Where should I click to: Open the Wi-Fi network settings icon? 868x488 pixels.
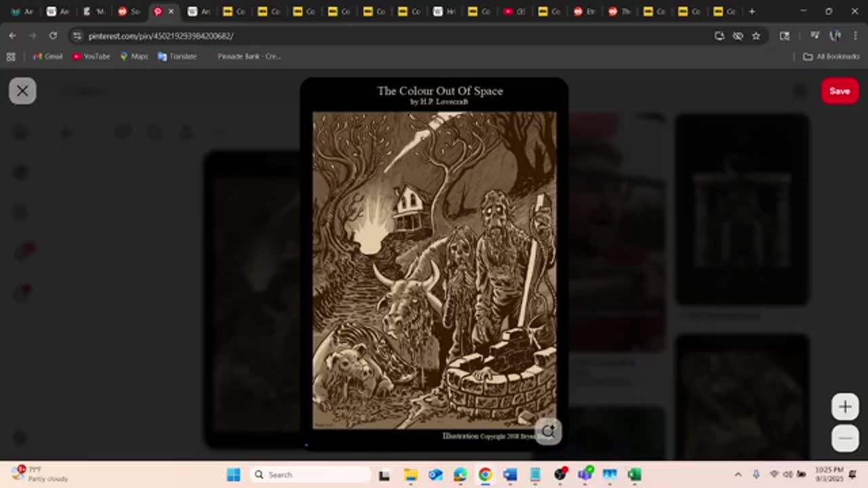(774, 474)
